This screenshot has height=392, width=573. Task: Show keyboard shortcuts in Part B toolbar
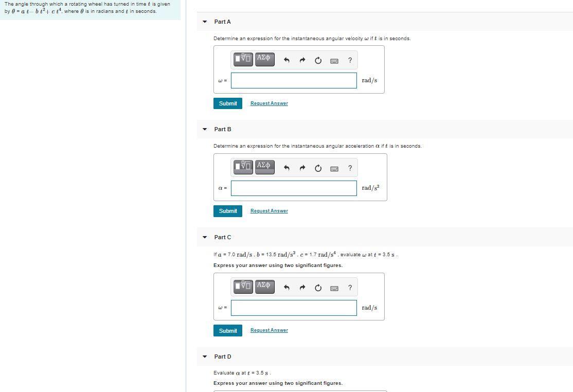[334, 168]
